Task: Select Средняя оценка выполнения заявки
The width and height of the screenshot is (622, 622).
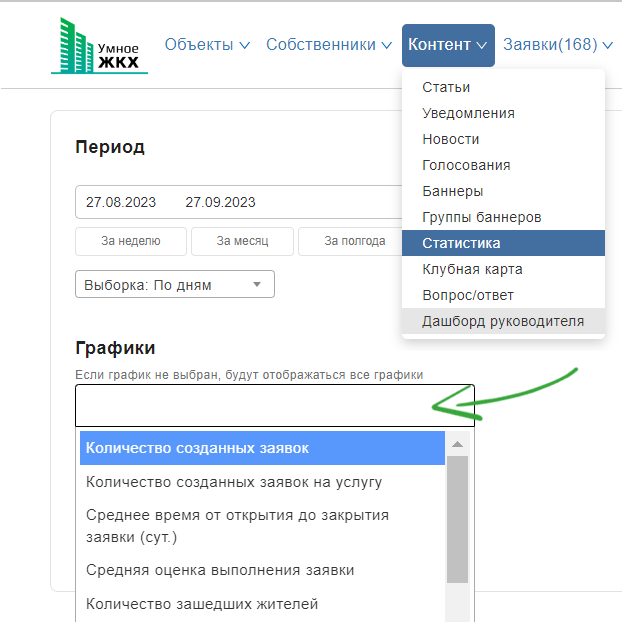Action: click(x=262, y=570)
